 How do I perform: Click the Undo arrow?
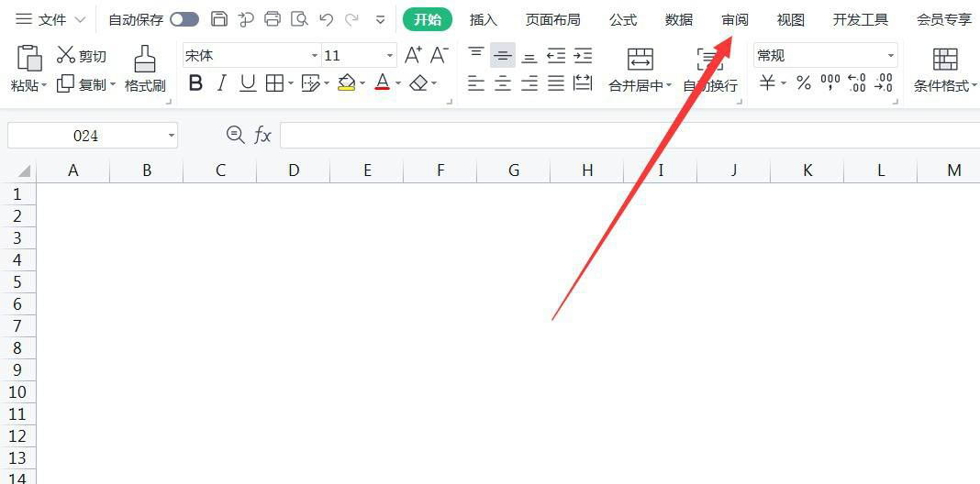326,19
